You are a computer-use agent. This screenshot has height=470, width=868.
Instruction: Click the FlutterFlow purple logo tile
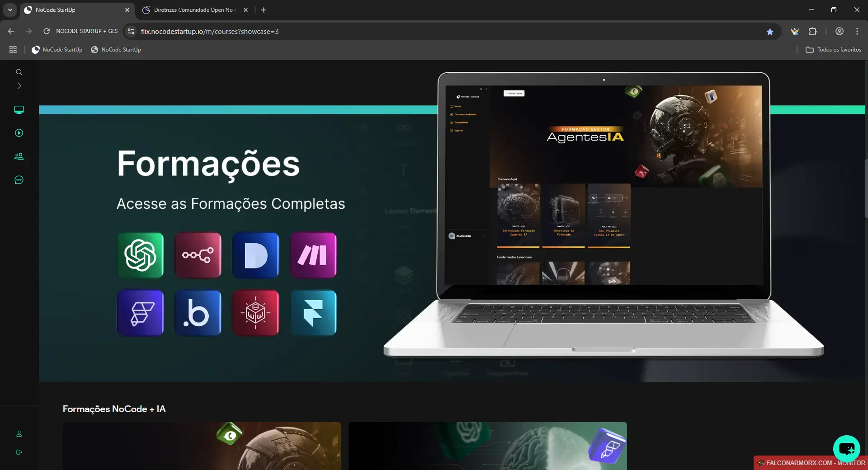[x=141, y=313]
